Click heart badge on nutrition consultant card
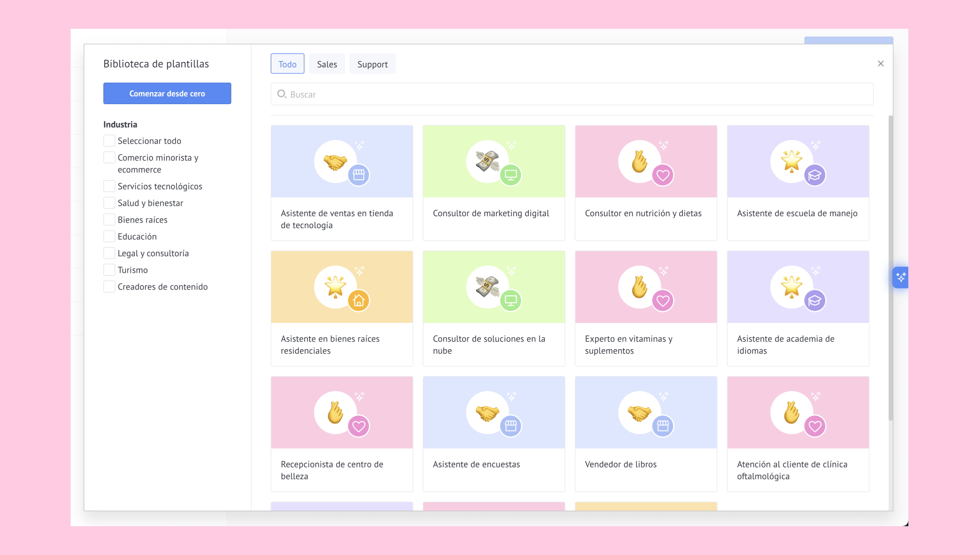 pyautogui.click(x=663, y=176)
